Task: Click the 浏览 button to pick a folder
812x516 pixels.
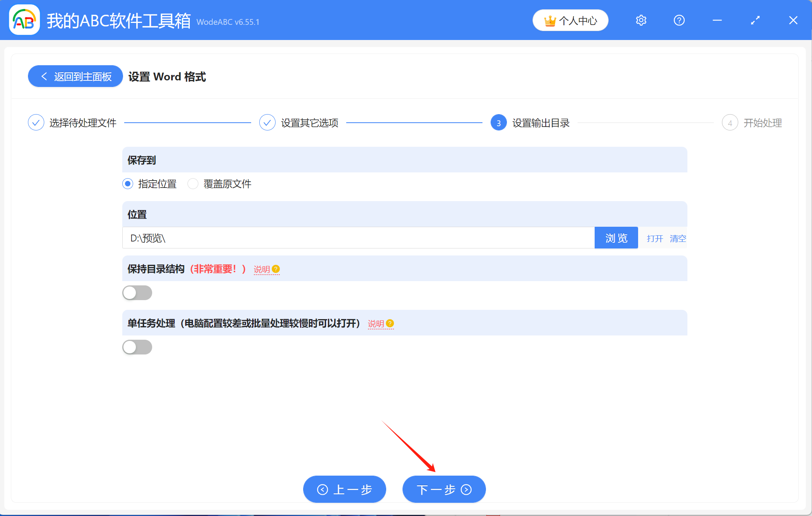Action: 616,238
